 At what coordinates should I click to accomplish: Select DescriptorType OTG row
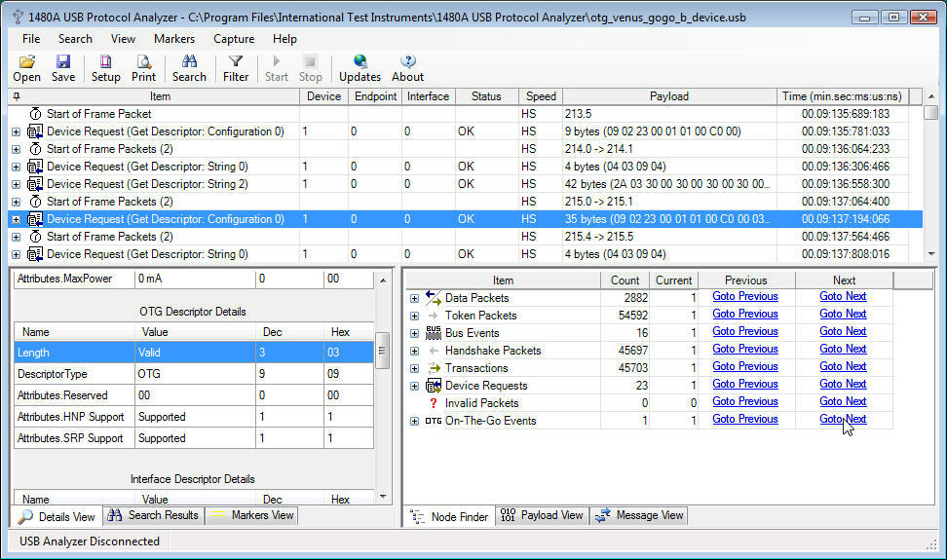pos(194,374)
